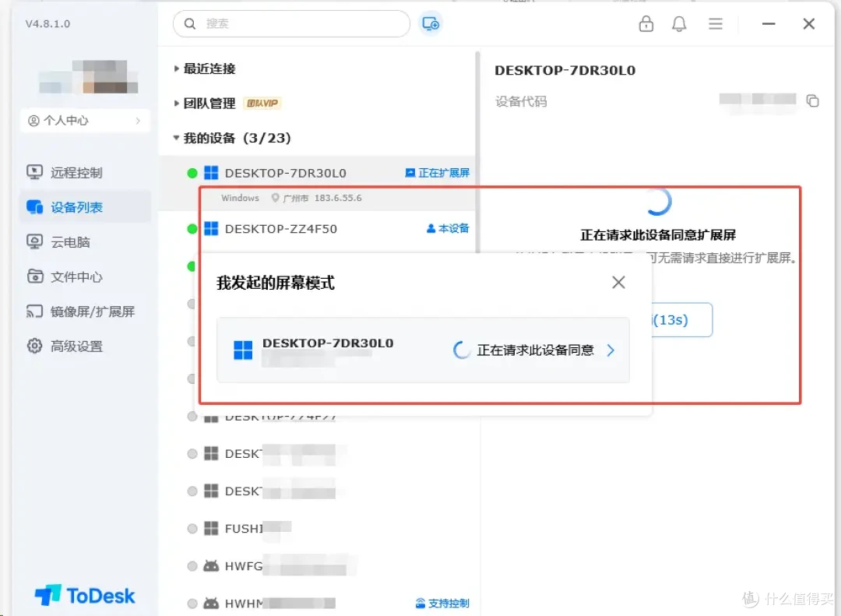Open 文件中心 in the sidebar
This screenshot has height=616, width=841.
pyautogui.click(x=85, y=277)
